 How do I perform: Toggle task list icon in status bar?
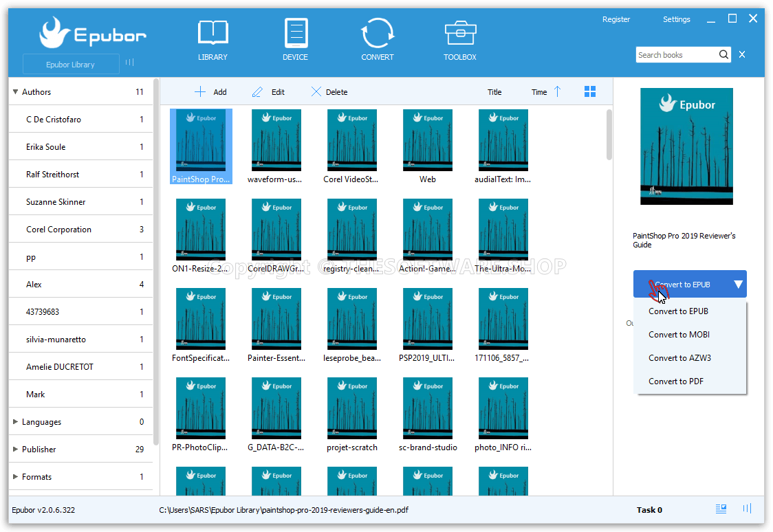(x=721, y=509)
